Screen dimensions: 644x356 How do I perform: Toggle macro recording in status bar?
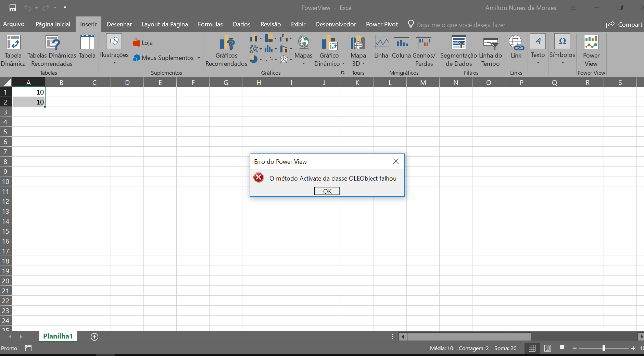[x=28, y=348]
